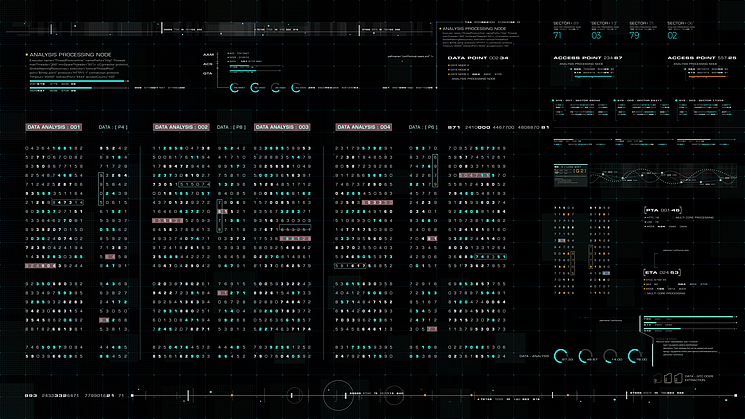The height and width of the screenshot is (419, 745).
Task: Open the Data Analysis : 001 tab
Action: [x=54, y=128]
